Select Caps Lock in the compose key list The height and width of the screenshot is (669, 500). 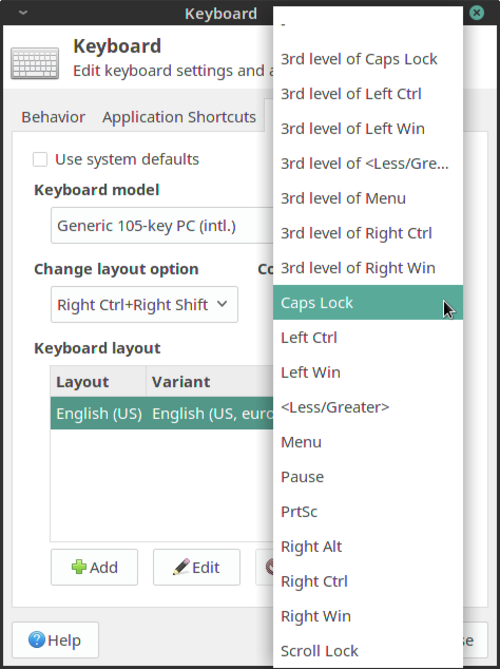point(368,303)
